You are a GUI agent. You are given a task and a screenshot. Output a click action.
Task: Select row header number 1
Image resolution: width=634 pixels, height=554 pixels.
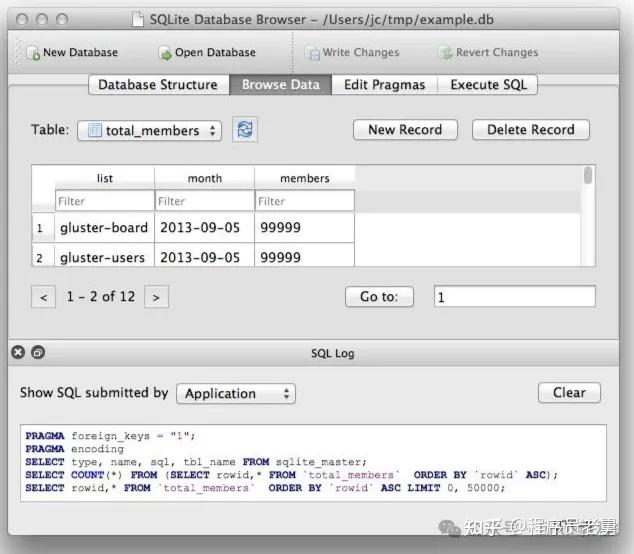(43, 228)
